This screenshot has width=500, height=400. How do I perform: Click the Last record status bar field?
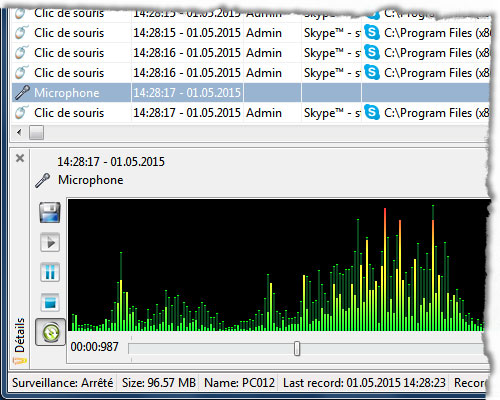click(x=364, y=383)
